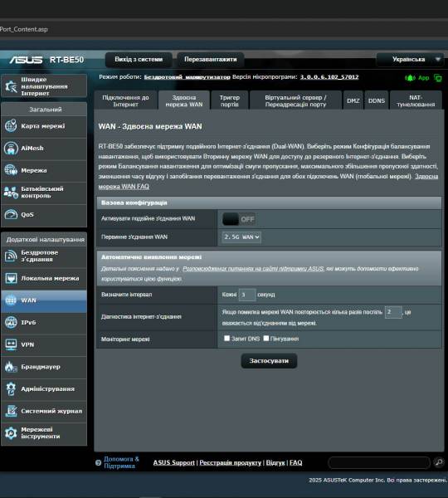Click the Батьківський контроль family icon

(x=11, y=193)
